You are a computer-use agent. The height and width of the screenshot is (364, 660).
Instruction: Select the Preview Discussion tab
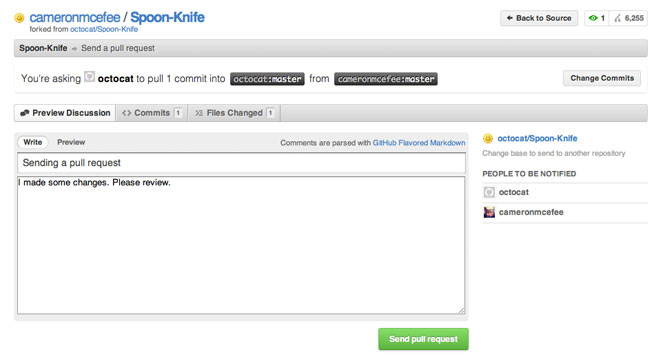[x=65, y=113]
